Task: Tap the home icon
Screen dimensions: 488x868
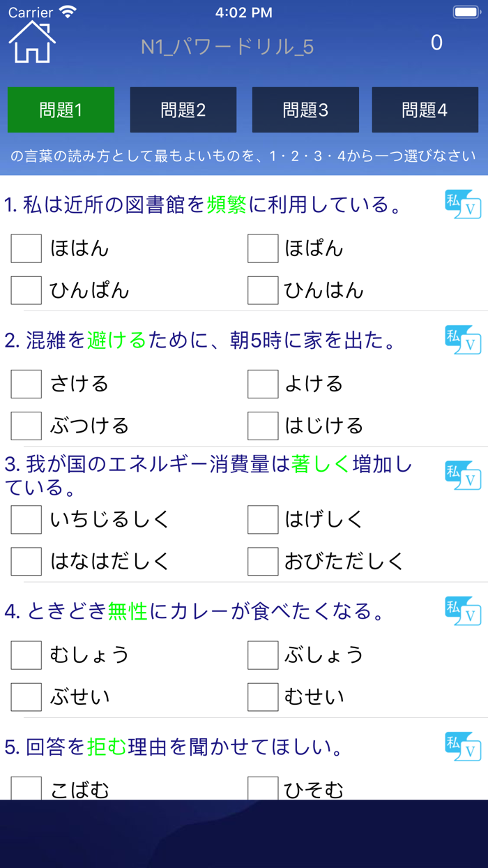Action: (x=32, y=42)
